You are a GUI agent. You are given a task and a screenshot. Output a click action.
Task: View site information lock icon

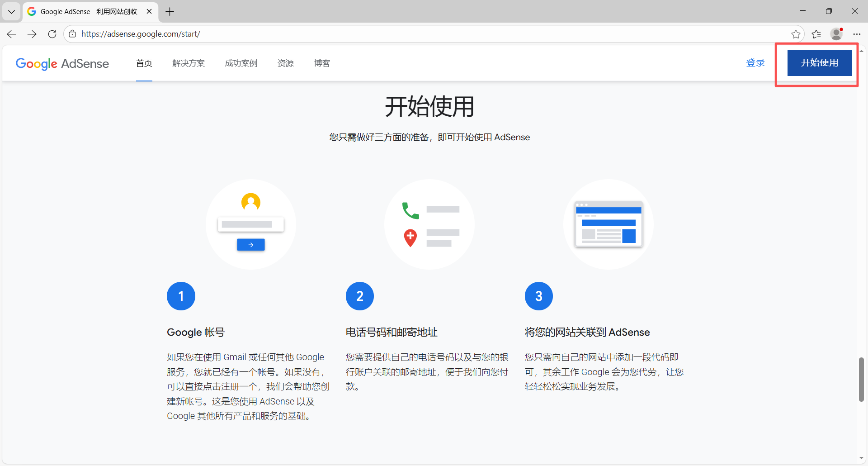(72, 34)
